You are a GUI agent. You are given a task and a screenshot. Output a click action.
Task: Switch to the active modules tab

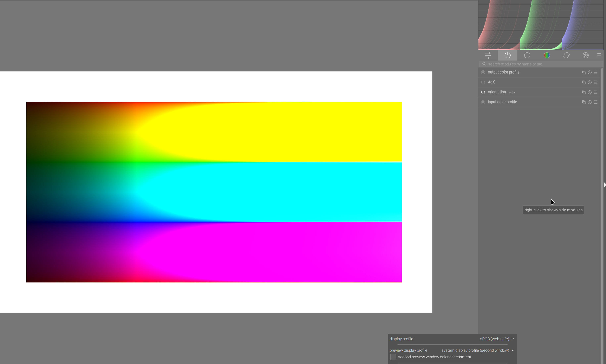tap(507, 55)
